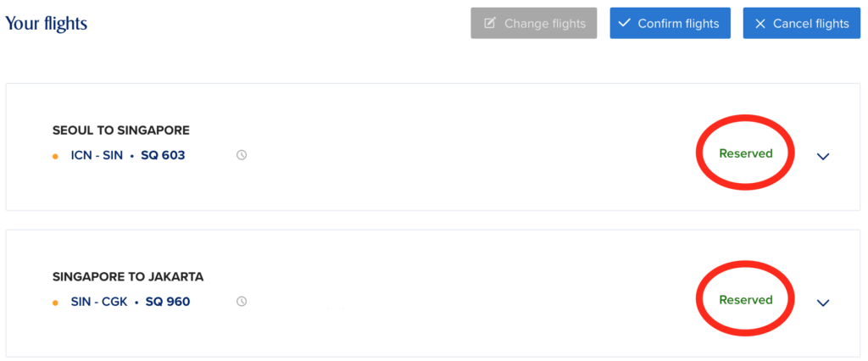Expand the Seoul to Singapore flight details
Screen dimensions: 868x361
(x=822, y=156)
